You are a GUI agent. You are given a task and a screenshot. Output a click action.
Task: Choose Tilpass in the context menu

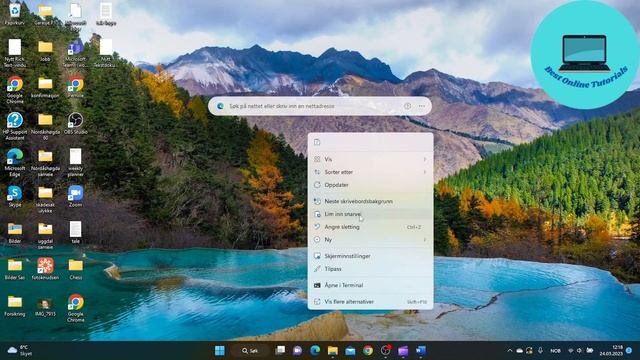click(370, 269)
